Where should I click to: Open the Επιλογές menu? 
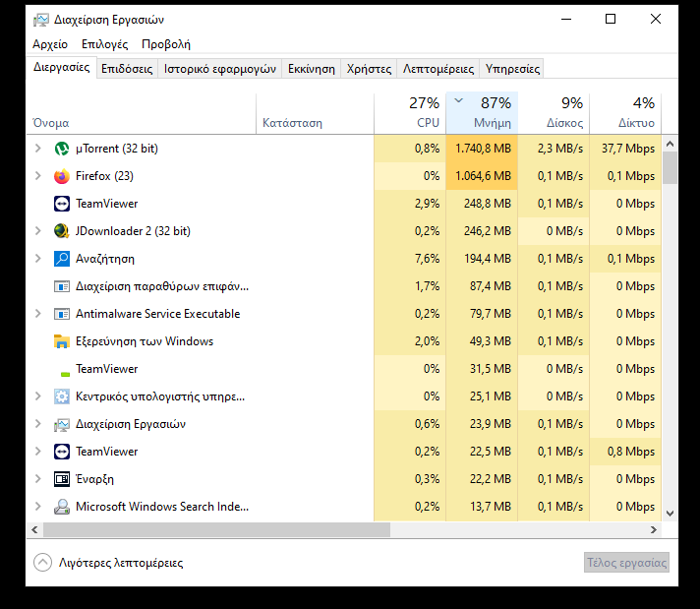104,44
